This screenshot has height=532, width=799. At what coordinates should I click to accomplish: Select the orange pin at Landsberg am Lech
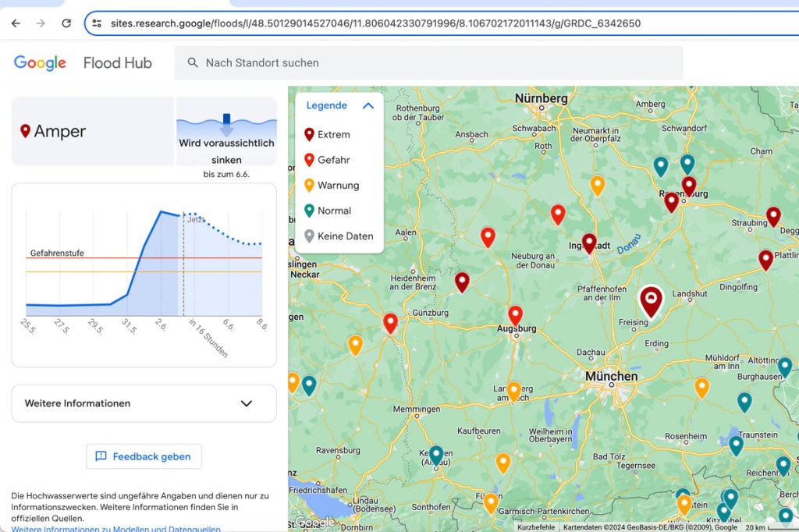pyautogui.click(x=513, y=391)
